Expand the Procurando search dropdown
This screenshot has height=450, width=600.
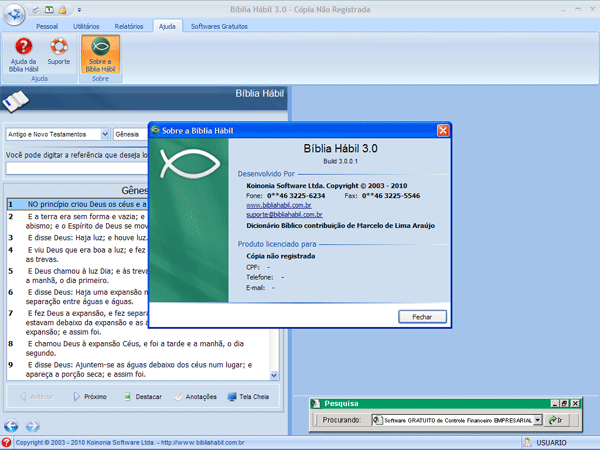point(537,420)
